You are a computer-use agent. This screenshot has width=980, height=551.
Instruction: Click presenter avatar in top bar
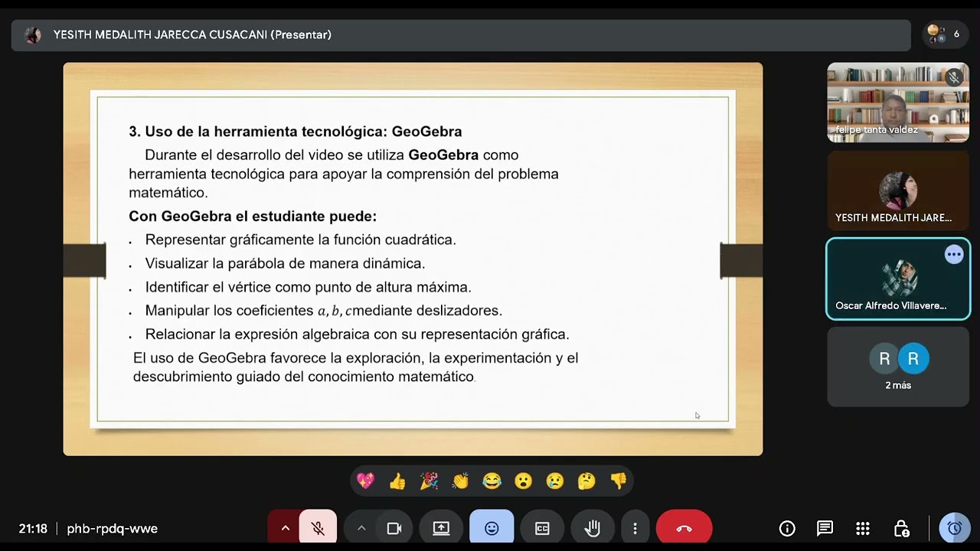click(32, 34)
